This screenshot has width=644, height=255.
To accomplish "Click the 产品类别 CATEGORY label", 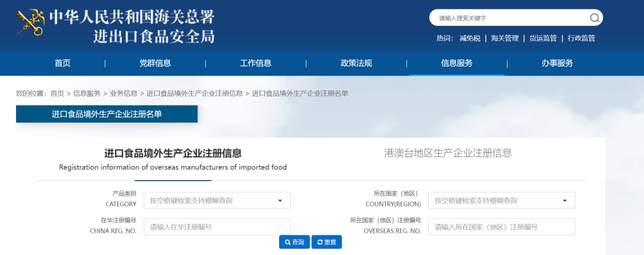I will (120, 198).
